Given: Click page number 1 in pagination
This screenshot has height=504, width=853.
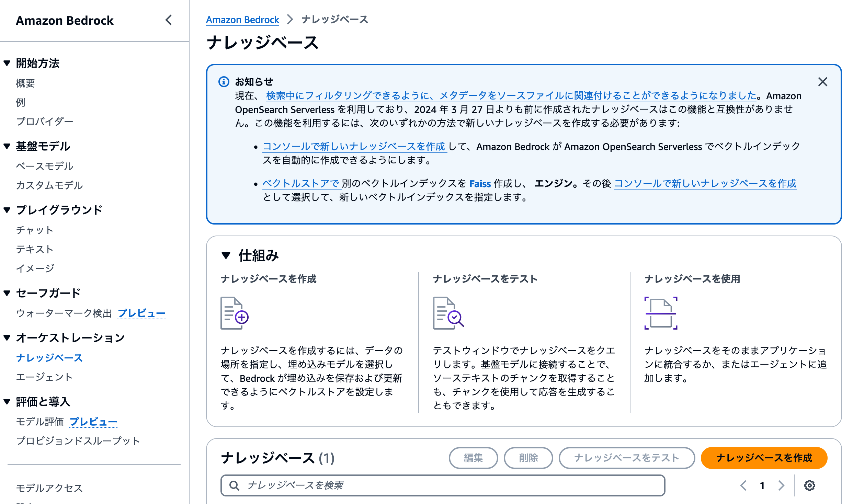Looking at the screenshot, I should (x=762, y=485).
